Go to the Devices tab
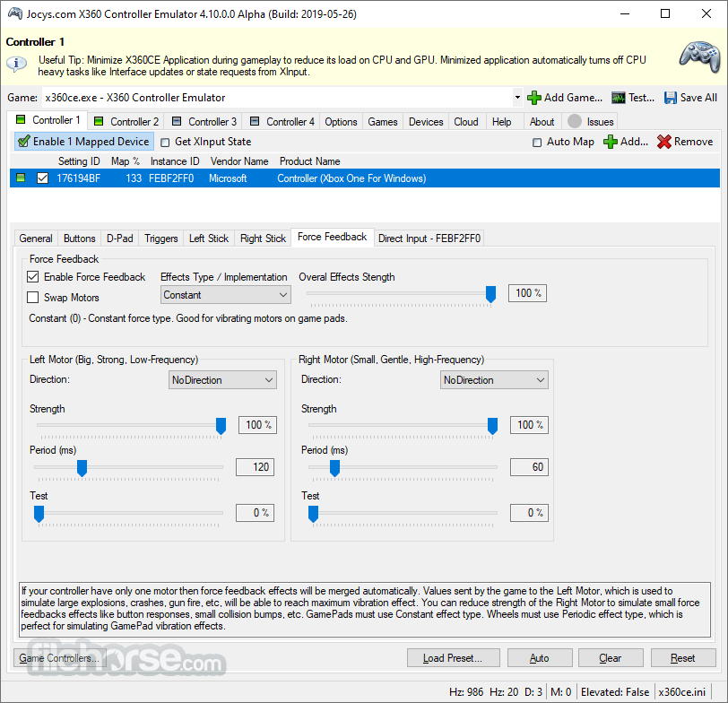The width and height of the screenshot is (728, 703). [426, 122]
